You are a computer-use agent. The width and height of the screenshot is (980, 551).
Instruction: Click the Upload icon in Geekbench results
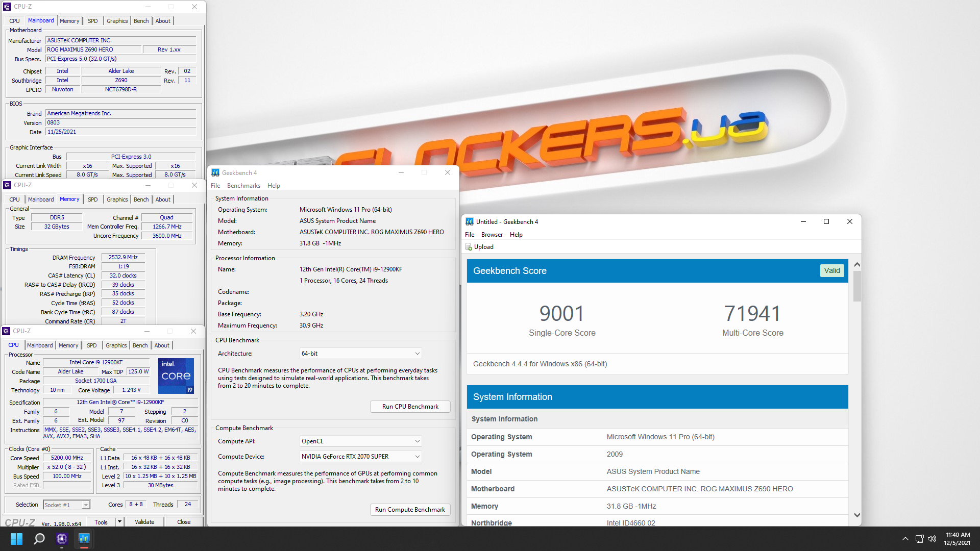click(x=469, y=247)
